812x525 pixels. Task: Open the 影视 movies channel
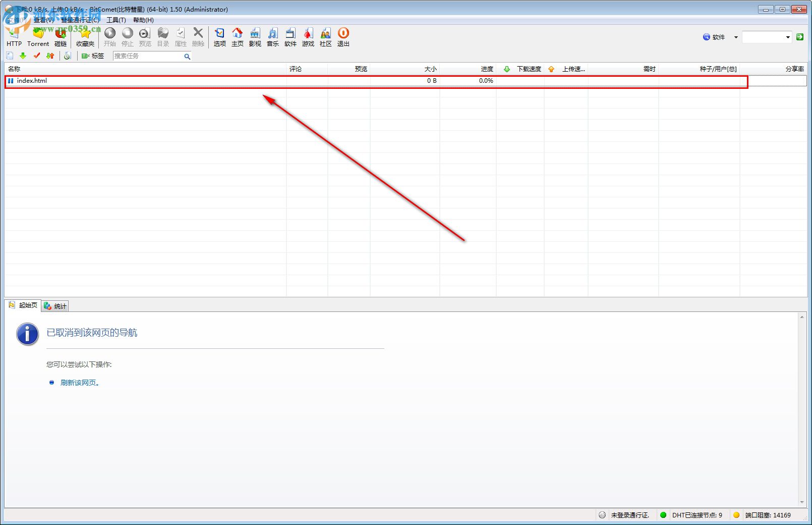[x=255, y=37]
